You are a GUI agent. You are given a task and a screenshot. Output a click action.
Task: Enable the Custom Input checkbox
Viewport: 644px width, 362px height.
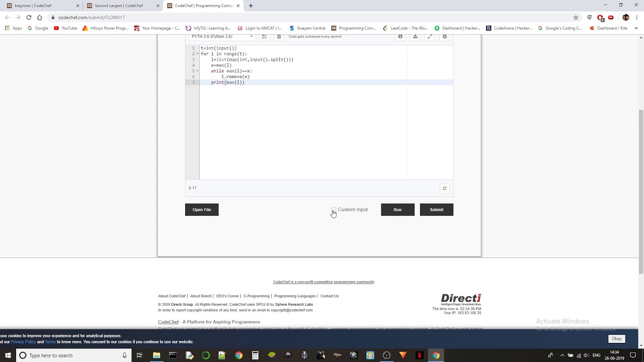point(334,210)
